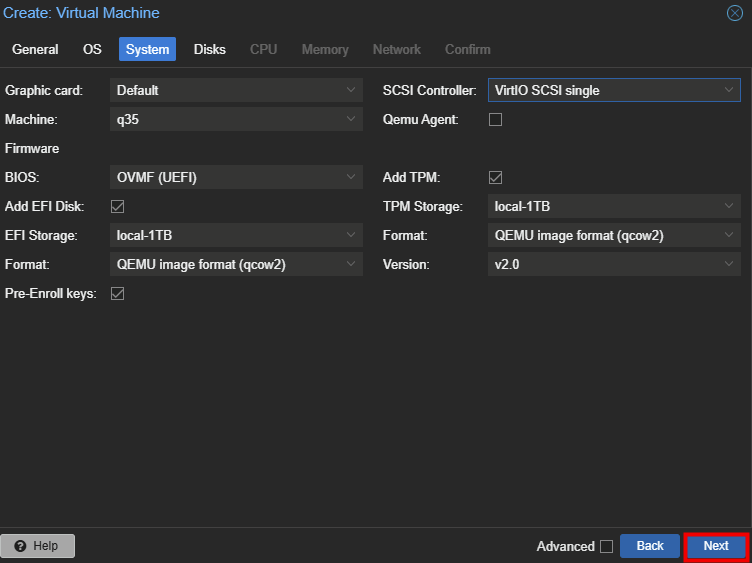Open the Graphic card dropdown
This screenshot has height=563, width=752.
pyautogui.click(x=236, y=90)
